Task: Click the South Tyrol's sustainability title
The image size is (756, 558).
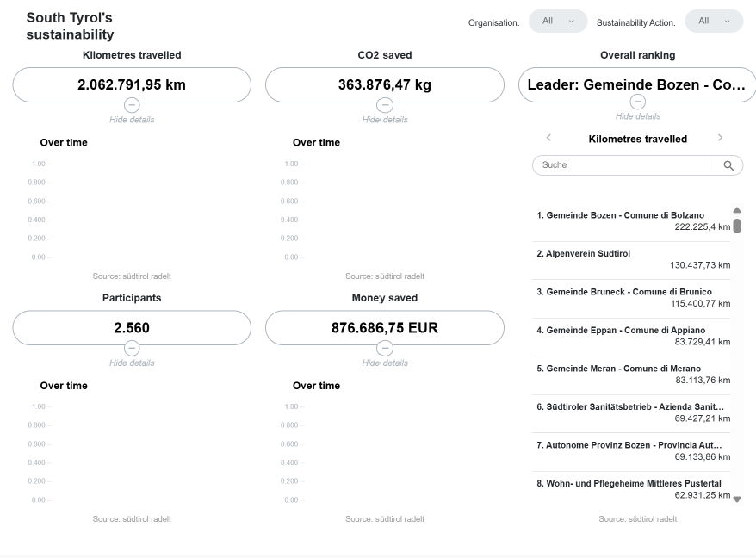Action: 70,26
